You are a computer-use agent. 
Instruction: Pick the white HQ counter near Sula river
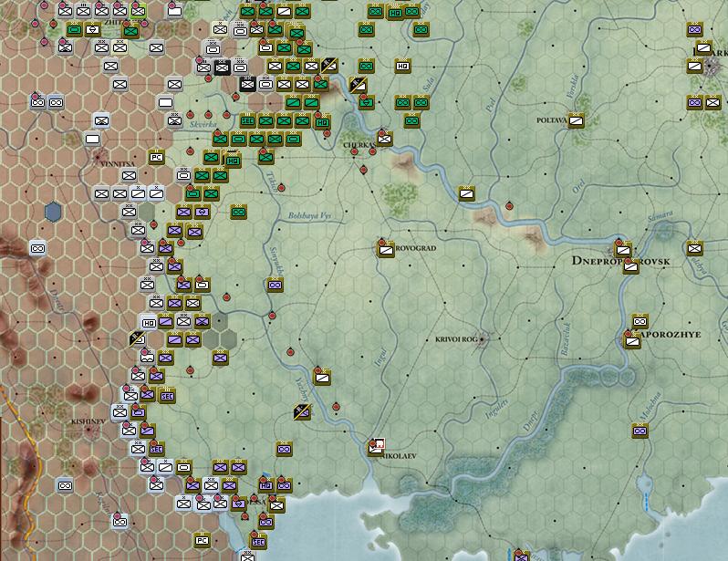coord(402,66)
